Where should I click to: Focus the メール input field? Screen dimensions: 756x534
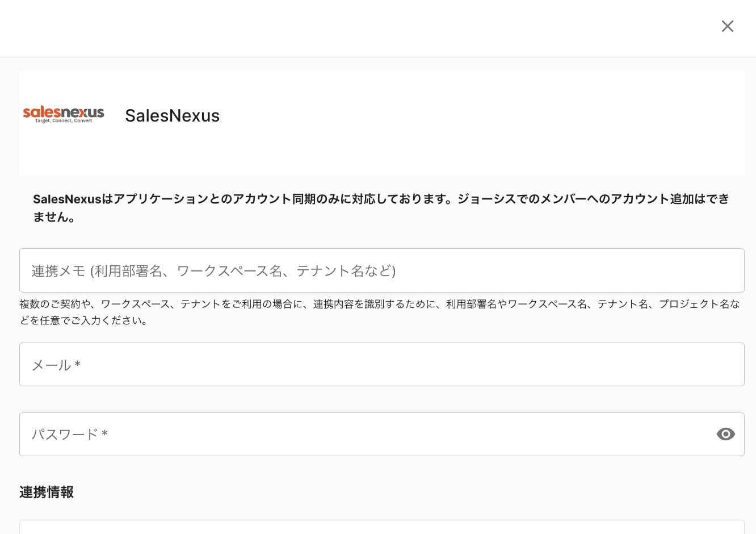point(381,365)
